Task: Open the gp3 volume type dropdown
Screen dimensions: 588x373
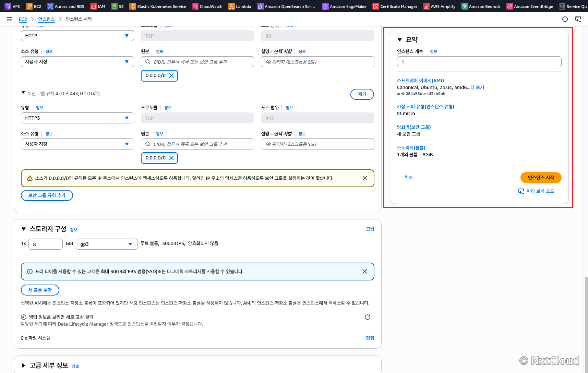Action: [x=107, y=244]
